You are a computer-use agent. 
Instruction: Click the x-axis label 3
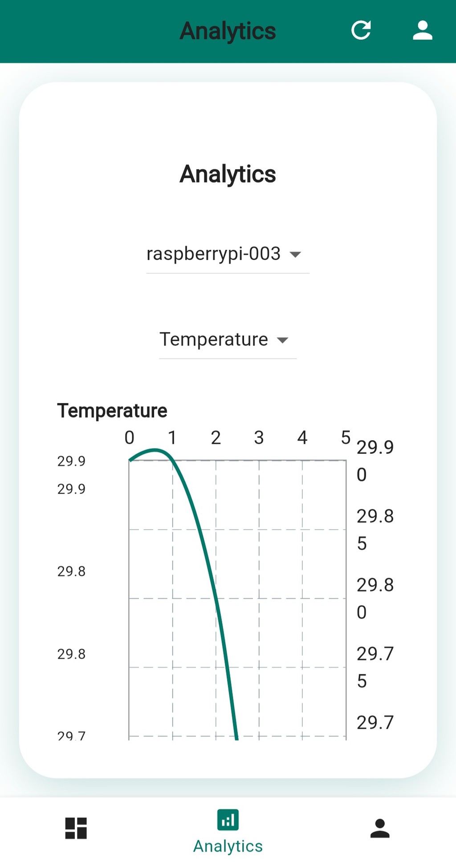pos(259,438)
